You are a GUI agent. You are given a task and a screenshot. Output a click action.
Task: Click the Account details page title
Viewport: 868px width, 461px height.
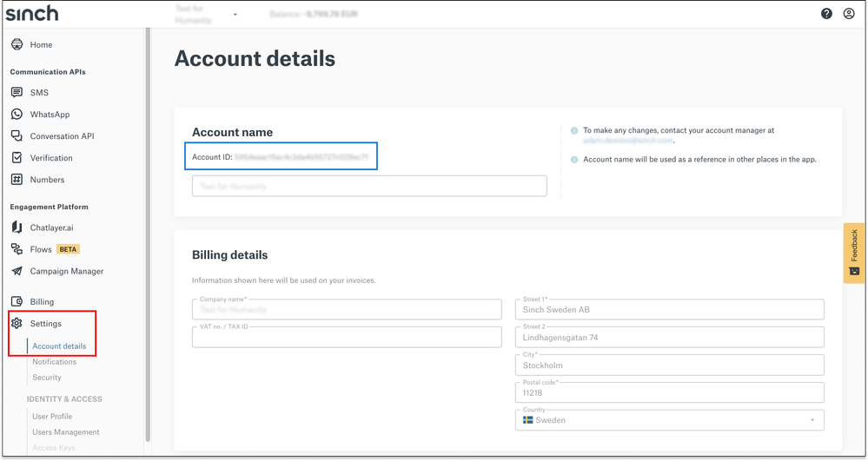255,59
